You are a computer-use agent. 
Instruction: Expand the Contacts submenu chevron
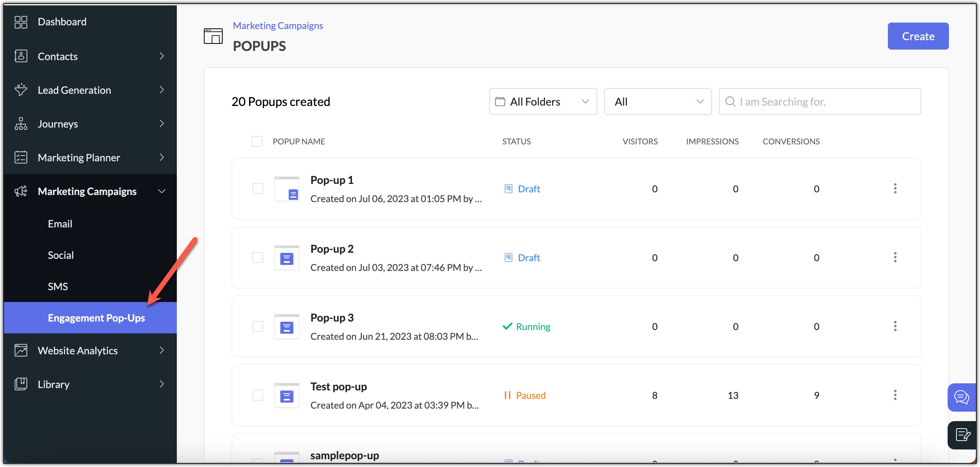click(162, 56)
